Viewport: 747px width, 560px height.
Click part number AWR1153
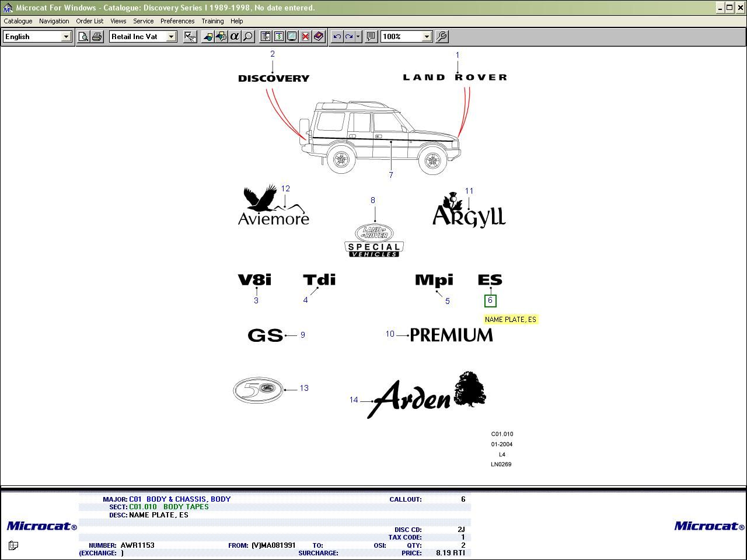(x=138, y=545)
